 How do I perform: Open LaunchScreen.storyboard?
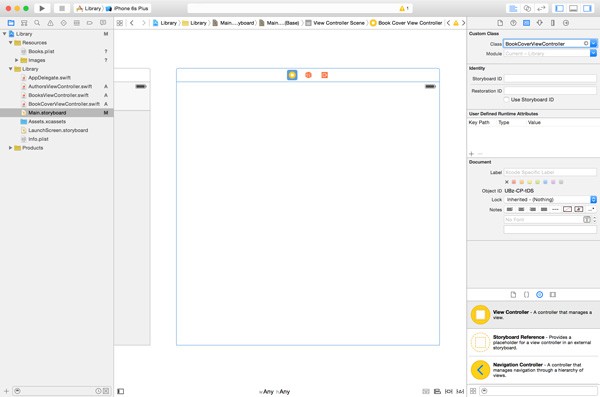(58, 130)
